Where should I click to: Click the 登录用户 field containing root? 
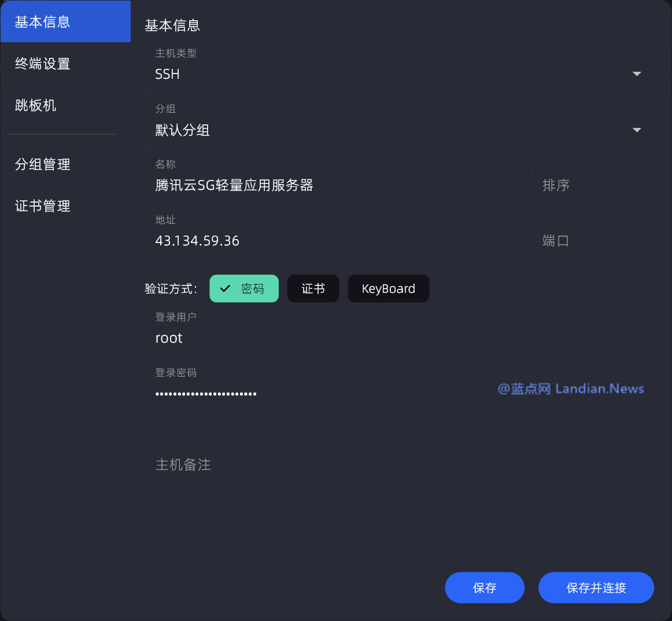click(400, 339)
